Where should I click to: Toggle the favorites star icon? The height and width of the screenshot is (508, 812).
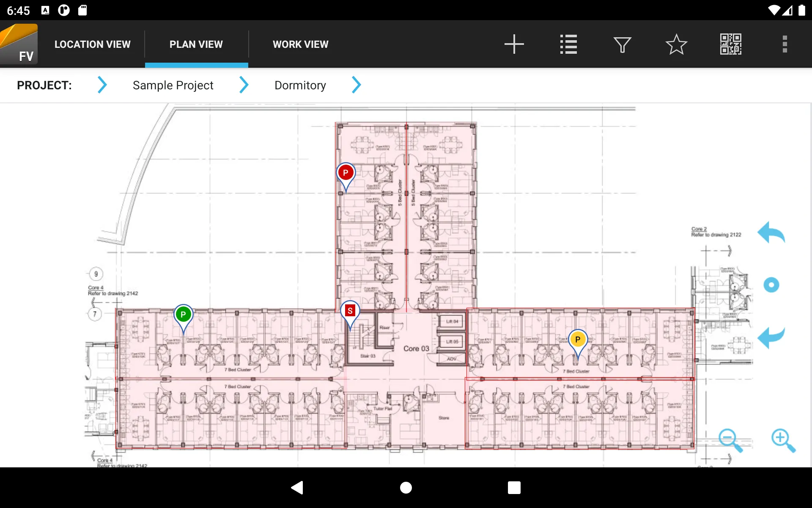[675, 43]
